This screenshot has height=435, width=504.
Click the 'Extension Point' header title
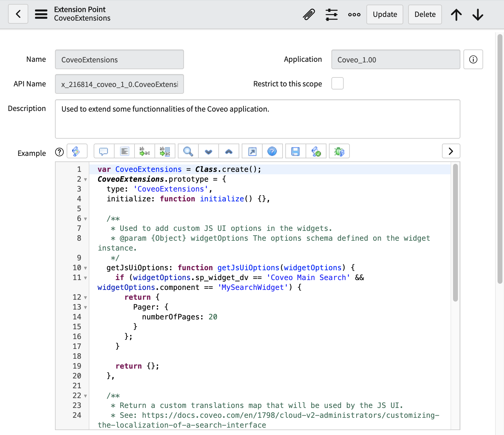pyautogui.click(x=80, y=10)
